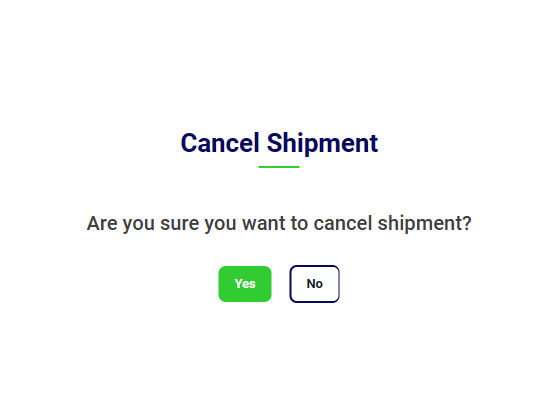
Task: Click the white Yes label text
Action: pyautogui.click(x=245, y=284)
